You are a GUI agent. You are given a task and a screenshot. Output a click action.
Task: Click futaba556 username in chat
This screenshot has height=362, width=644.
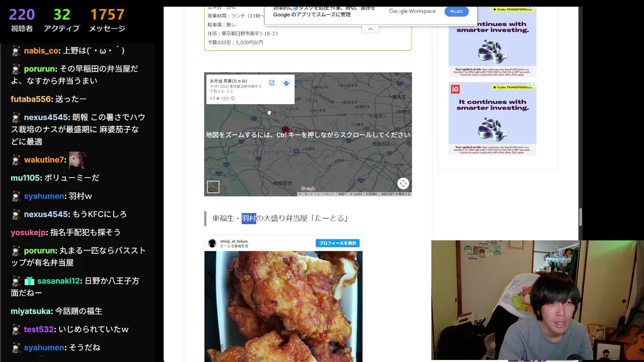[x=31, y=99]
